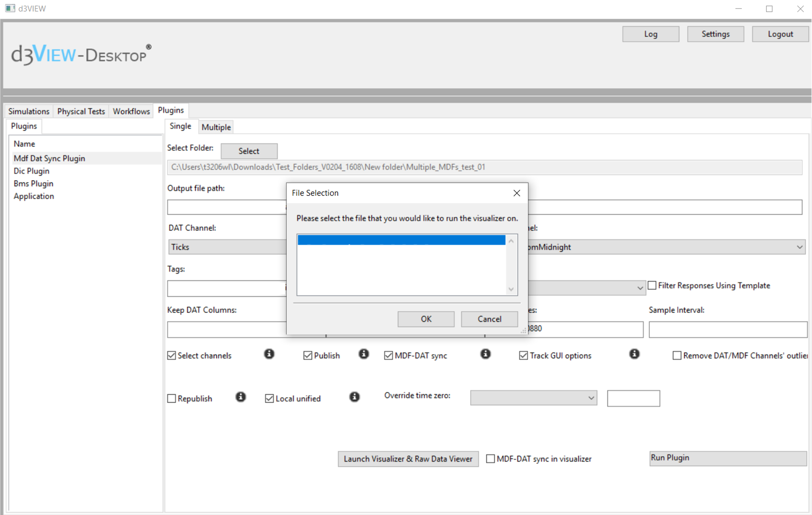Viewport: 812px width, 515px height.
Task: Open the Physical Tests tab
Action: [81, 111]
